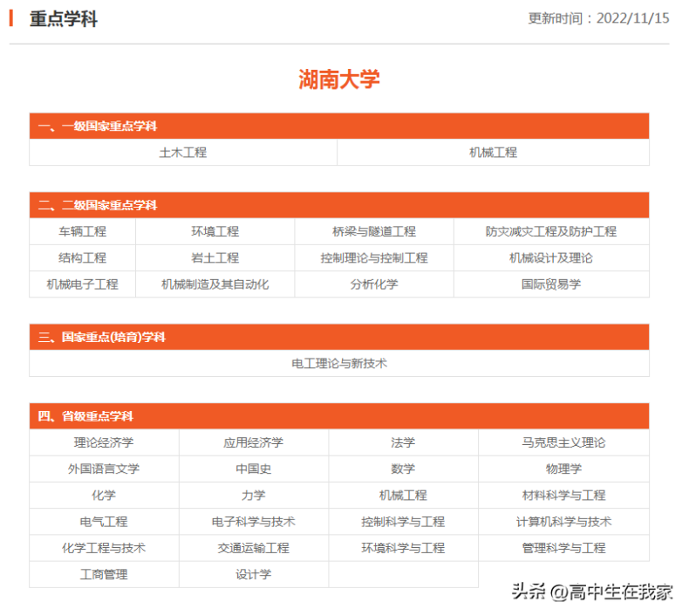Choose the "法学" cell
Screen dimensions: 689x616
[404, 442]
